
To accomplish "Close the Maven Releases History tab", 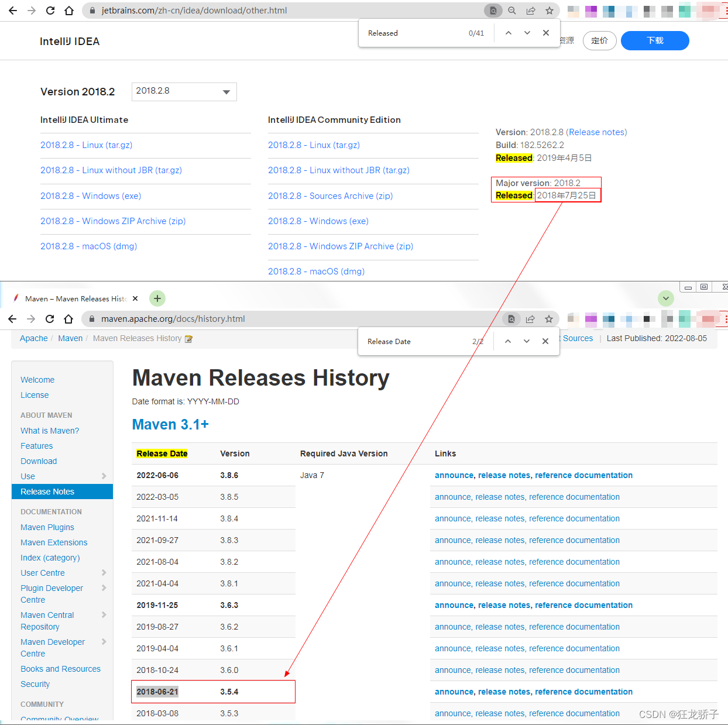I will point(135,298).
